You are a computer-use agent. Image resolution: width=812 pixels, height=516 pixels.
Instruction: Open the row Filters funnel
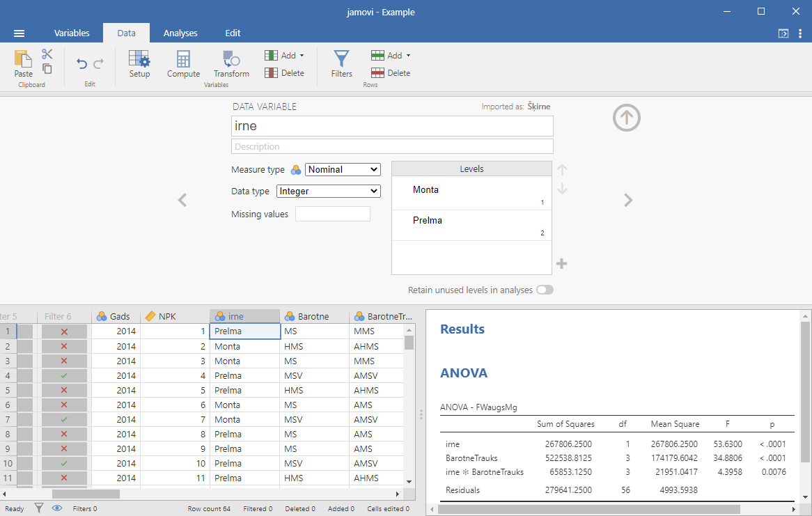pos(341,63)
